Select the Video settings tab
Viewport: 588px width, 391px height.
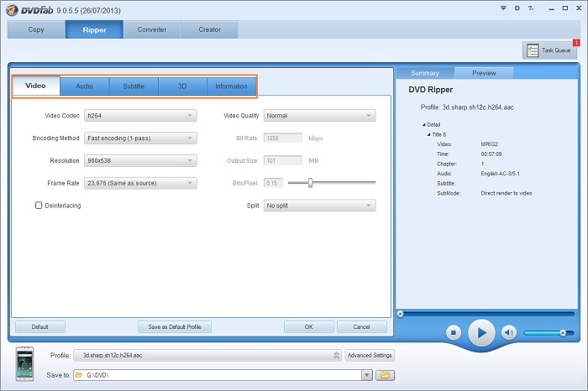tap(36, 86)
